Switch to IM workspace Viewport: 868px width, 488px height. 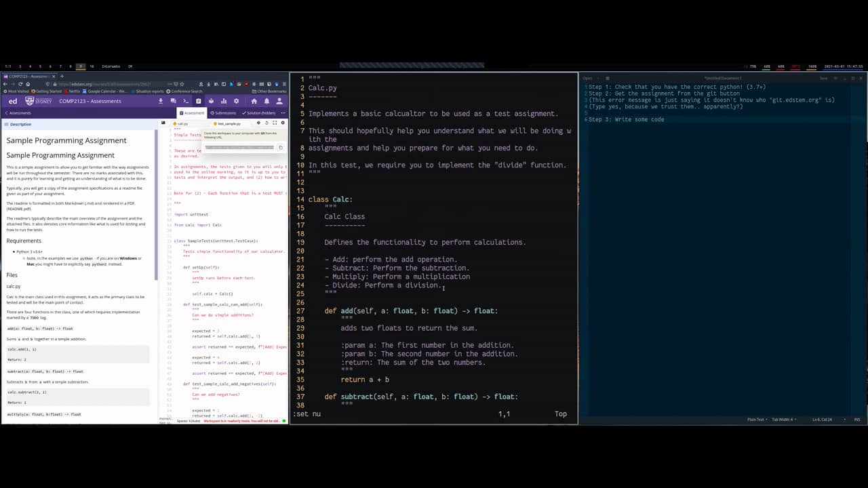130,66
